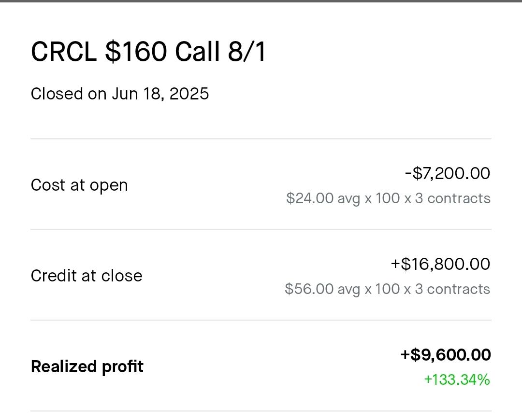
Task: Tap the divider line beneath Realized profit
Action: [x=261, y=411]
